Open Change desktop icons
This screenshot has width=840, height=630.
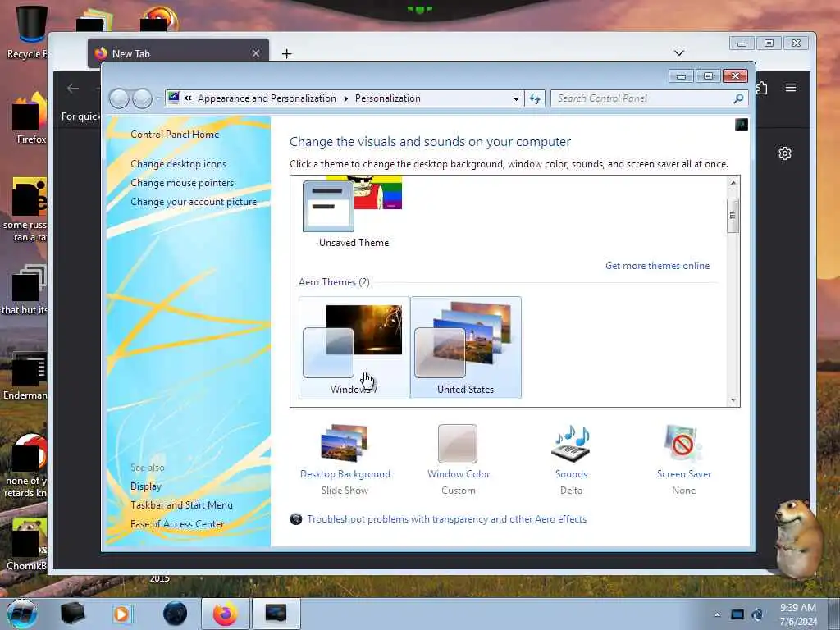178,164
